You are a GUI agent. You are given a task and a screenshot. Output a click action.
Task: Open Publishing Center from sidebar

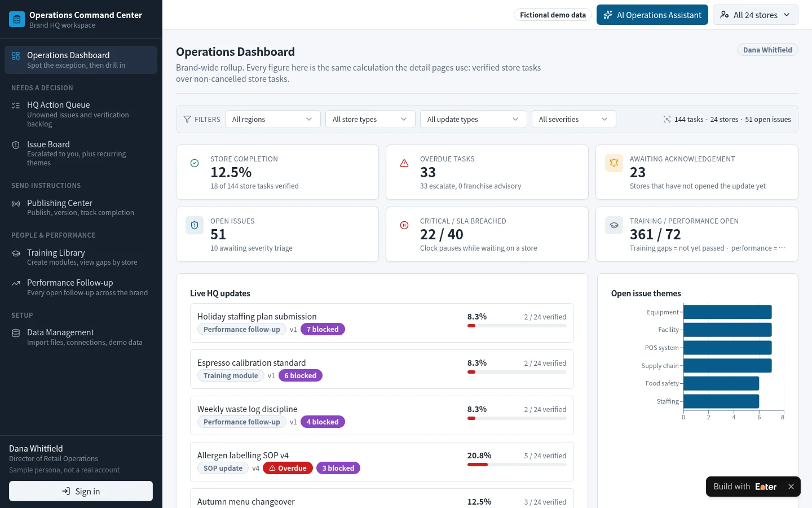pyautogui.click(x=81, y=207)
